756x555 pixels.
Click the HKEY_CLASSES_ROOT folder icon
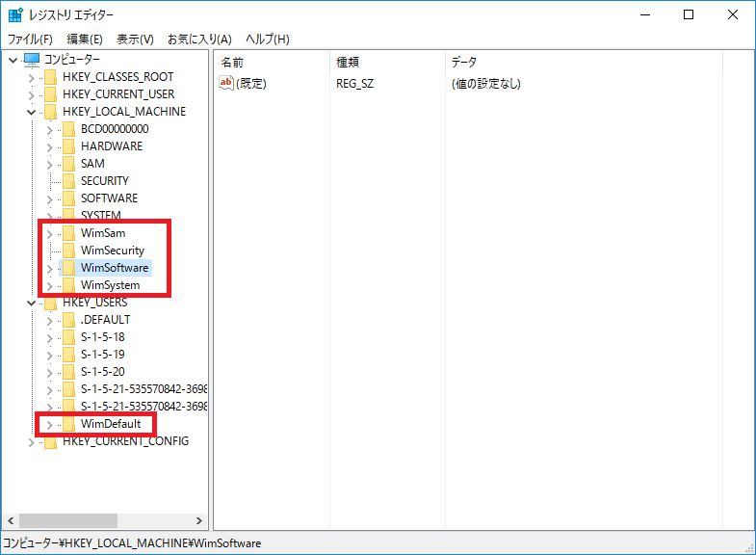(x=51, y=77)
